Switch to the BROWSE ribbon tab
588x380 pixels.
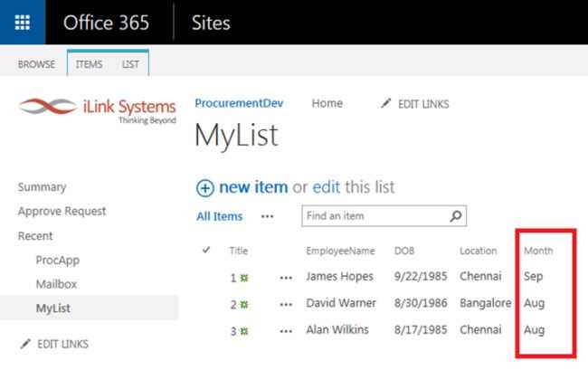tap(36, 64)
